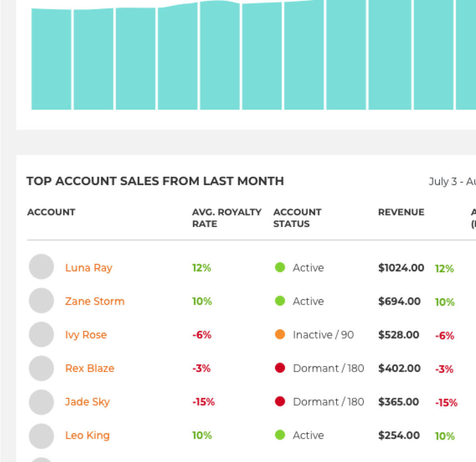Click green Active status dot for Luna Ray

tap(280, 268)
